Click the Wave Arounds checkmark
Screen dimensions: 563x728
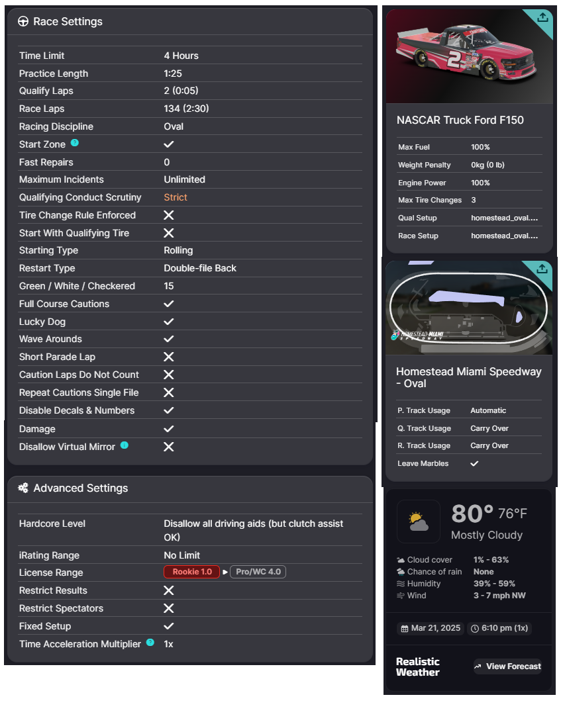pos(169,339)
